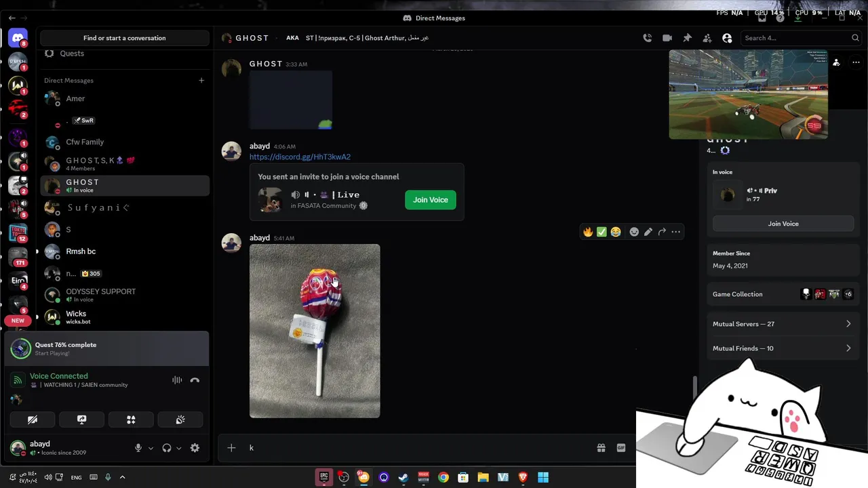Open the soundboard

(180, 420)
